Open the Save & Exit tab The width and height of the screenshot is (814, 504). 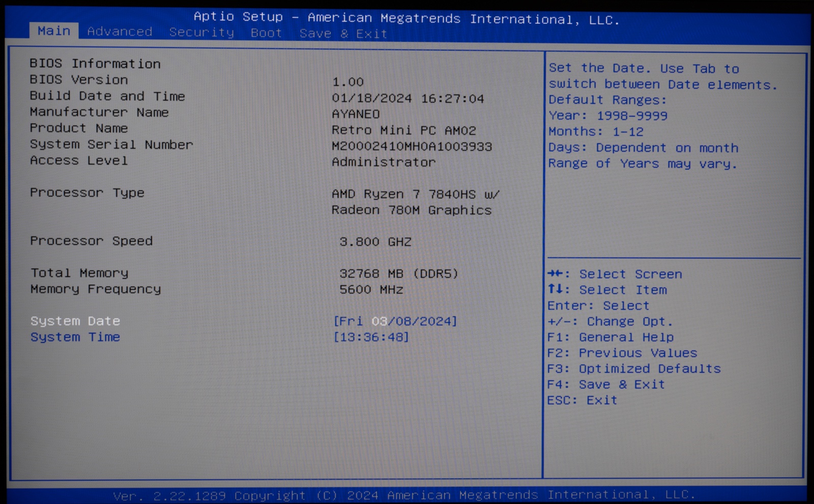343,34
